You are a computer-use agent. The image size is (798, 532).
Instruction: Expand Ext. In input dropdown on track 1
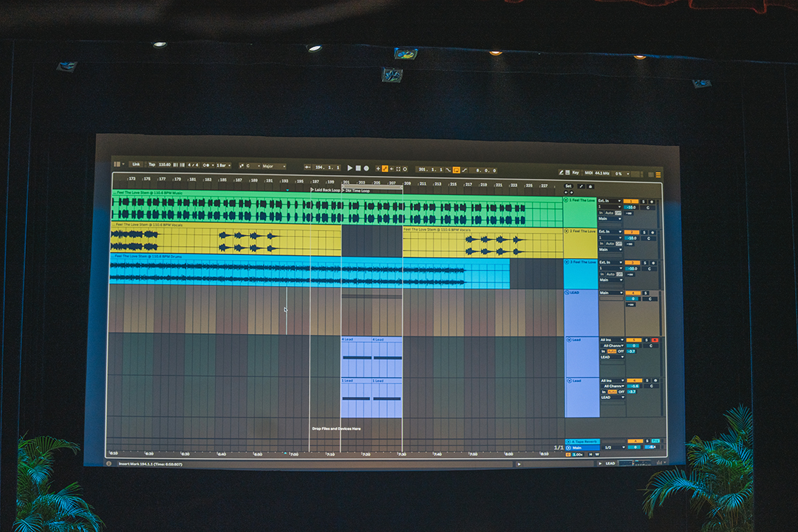click(610, 200)
